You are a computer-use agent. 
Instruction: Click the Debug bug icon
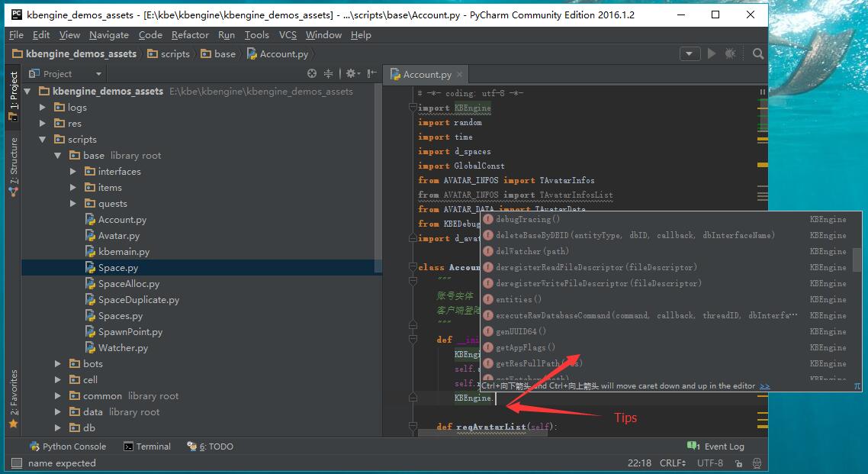point(731,53)
